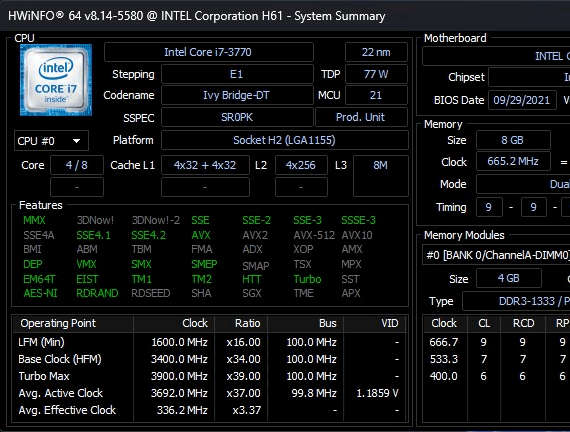
Task: Click the DEP feature flag
Action: tap(33, 264)
